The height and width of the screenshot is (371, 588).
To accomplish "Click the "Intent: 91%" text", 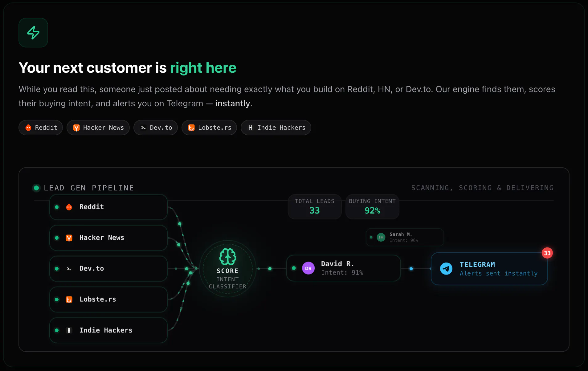I will point(342,273).
